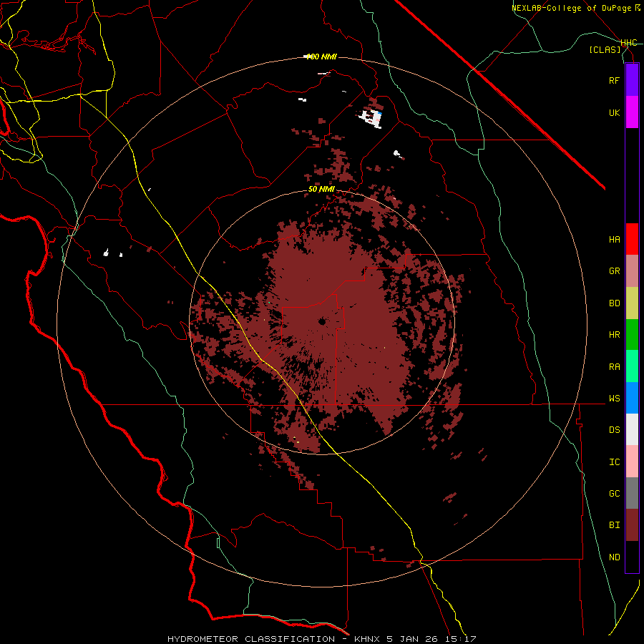Click the BD legend label
644x644 pixels.
[x=614, y=303]
